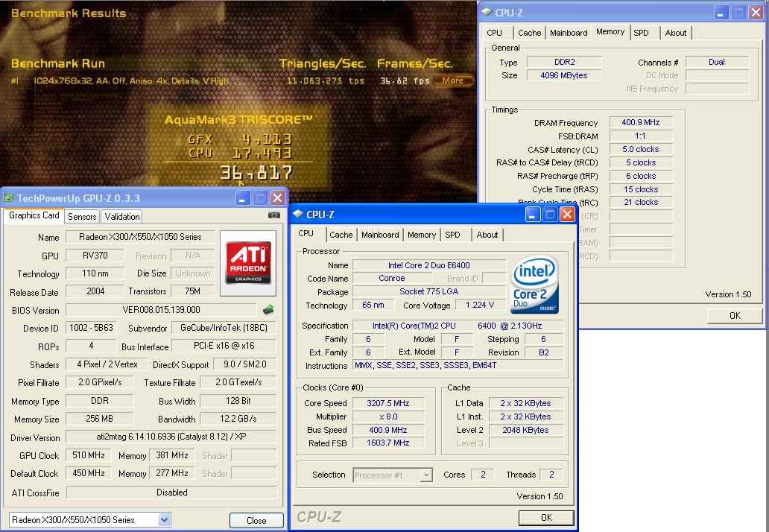
Task: Click the Bandwidth value 12.2 GB/s
Action: 238,419
